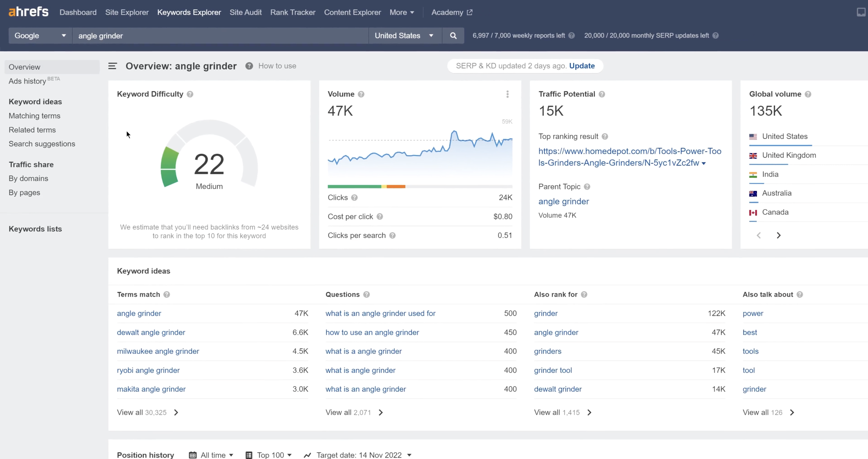868x459 pixels.
Task: Click the question mark icon next to Volume
Action: [361, 93]
